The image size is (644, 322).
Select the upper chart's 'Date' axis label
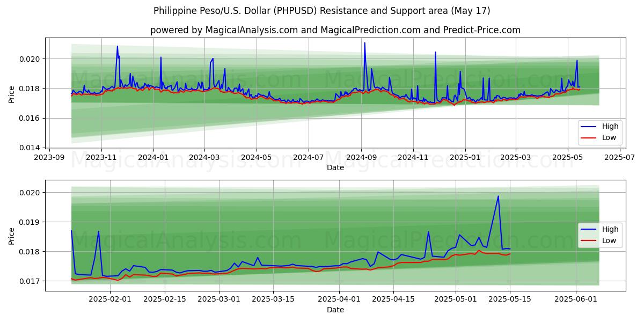pos(335,168)
